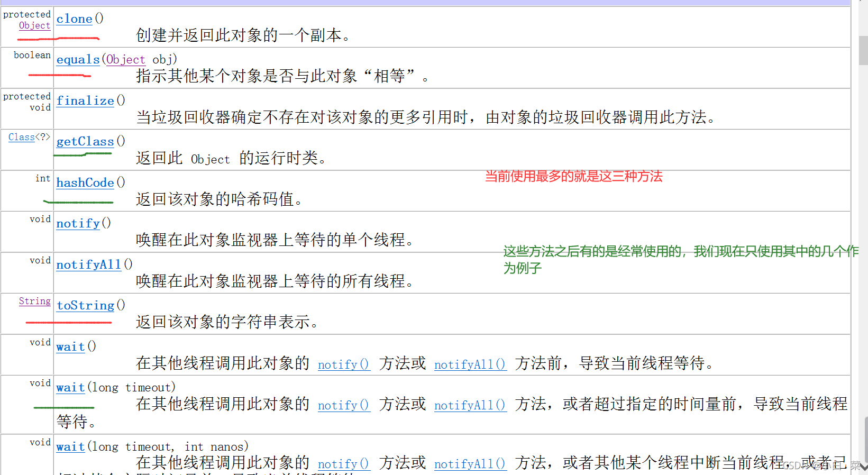
Task: Open the finalize method link
Action: [x=85, y=101]
